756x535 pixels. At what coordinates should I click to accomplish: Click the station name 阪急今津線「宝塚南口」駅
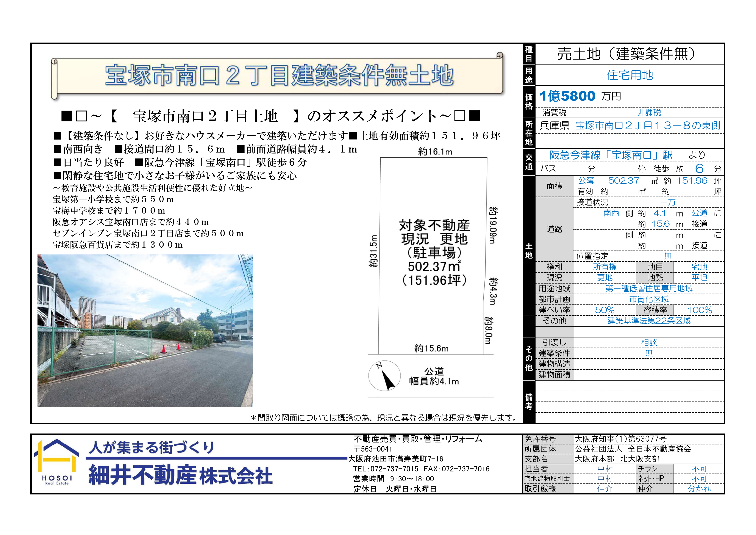point(611,155)
